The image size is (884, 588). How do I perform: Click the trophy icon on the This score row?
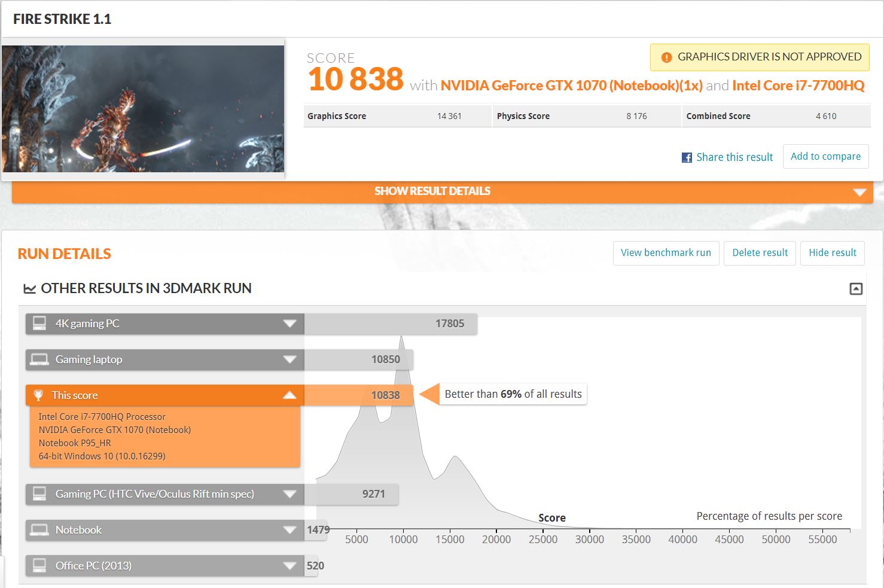point(38,395)
